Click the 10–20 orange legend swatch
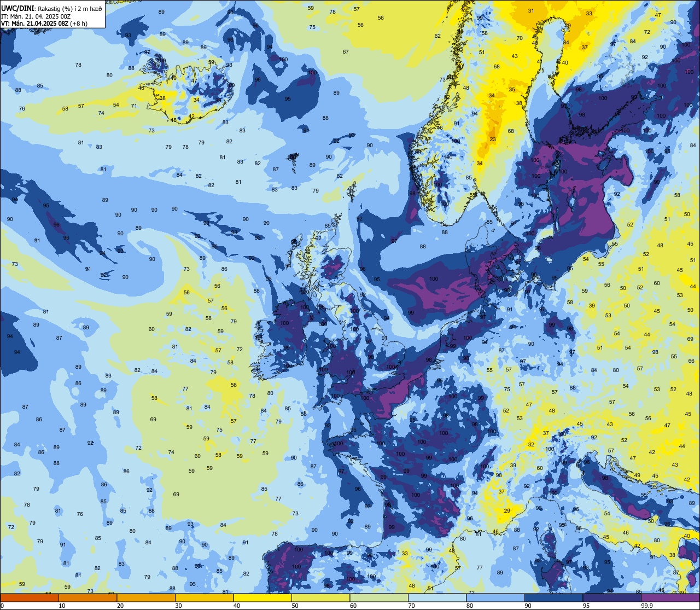Image resolution: width=700 pixels, height=610 pixels. tap(88, 597)
